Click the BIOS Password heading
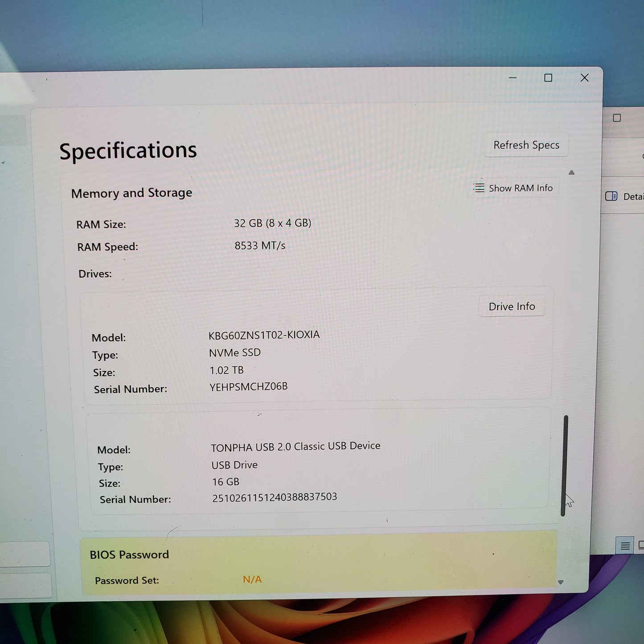 pos(129,554)
